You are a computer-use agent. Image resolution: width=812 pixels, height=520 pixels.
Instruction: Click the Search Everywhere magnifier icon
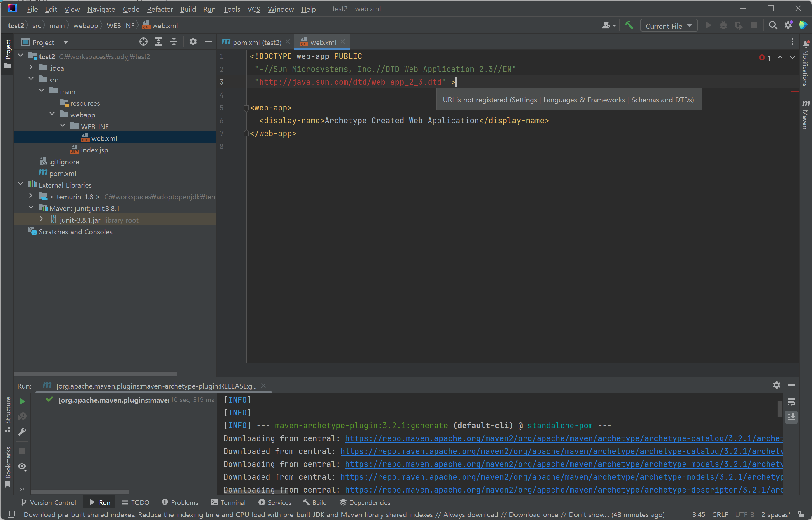click(773, 26)
